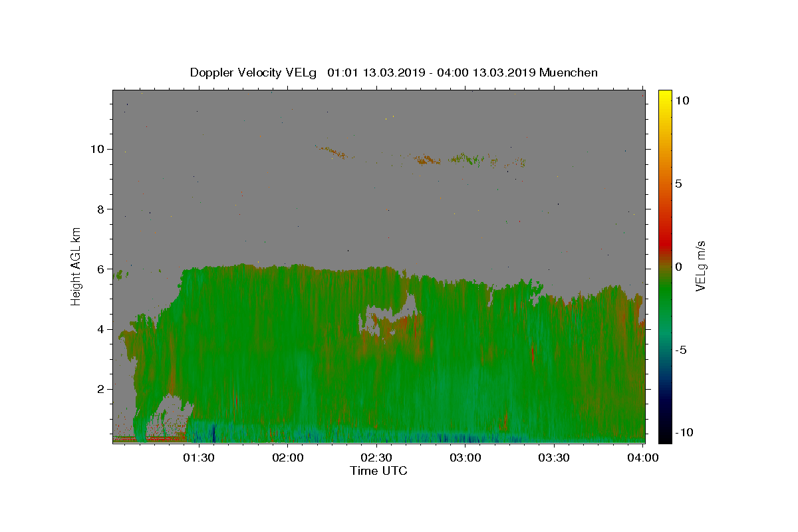Click the 03:30 time tick label
Screen dimensions: 798x532
[554, 458]
